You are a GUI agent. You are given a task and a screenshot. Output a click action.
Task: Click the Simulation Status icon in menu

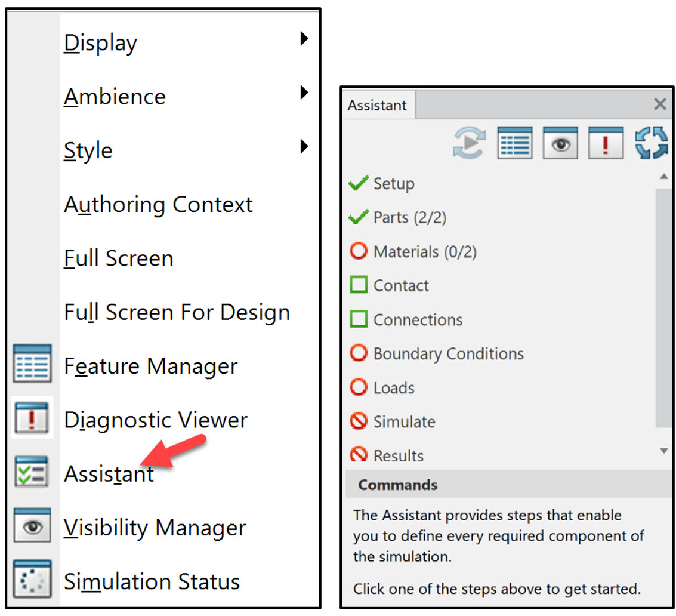click(32, 581)
